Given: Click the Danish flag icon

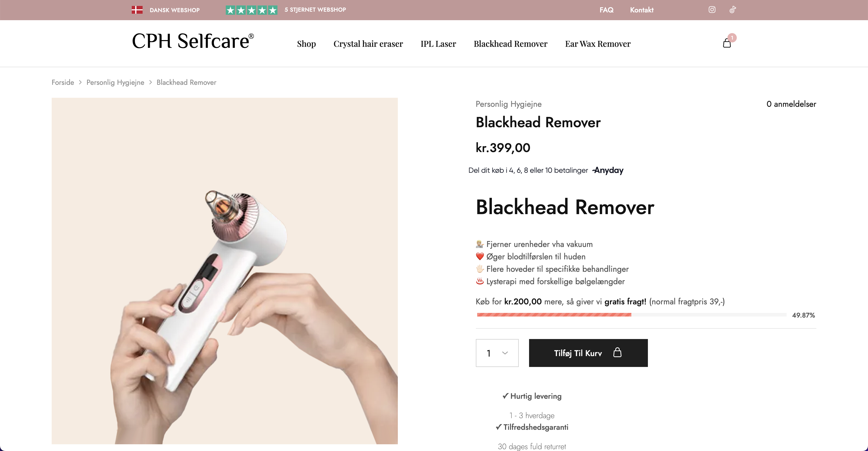Looking at the screenshot, I should coord(137,10).
